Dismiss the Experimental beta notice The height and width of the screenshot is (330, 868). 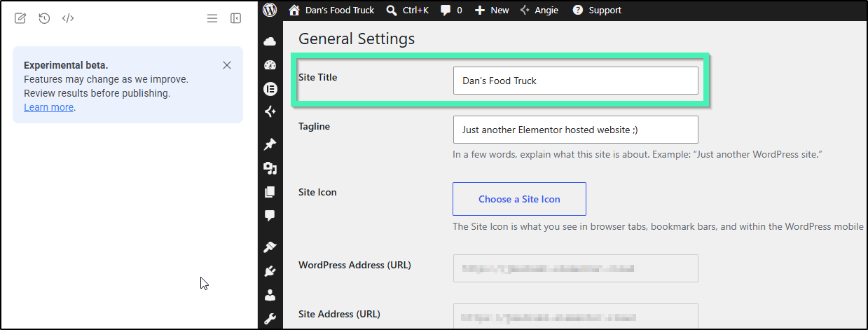tap(227, 65)
